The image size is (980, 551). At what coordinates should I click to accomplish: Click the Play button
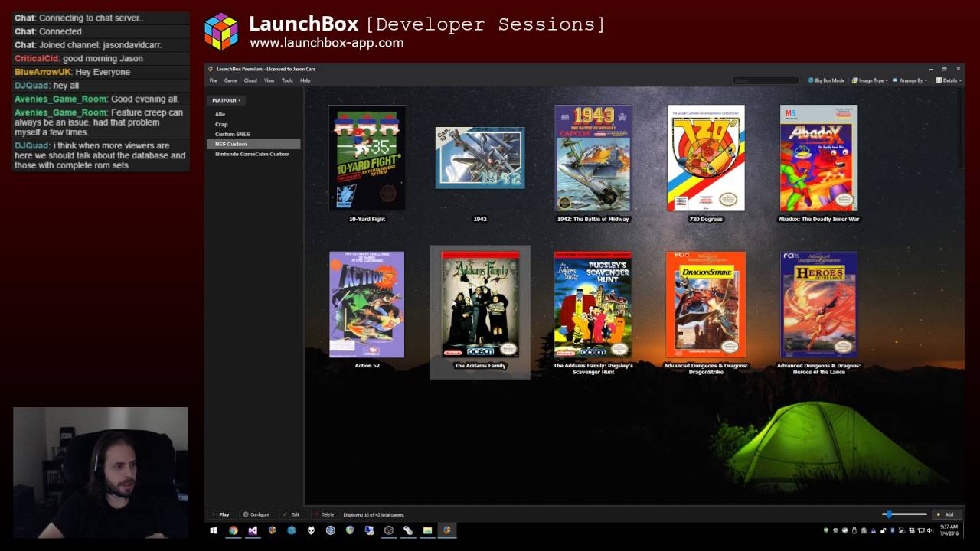tap(220, 514)
